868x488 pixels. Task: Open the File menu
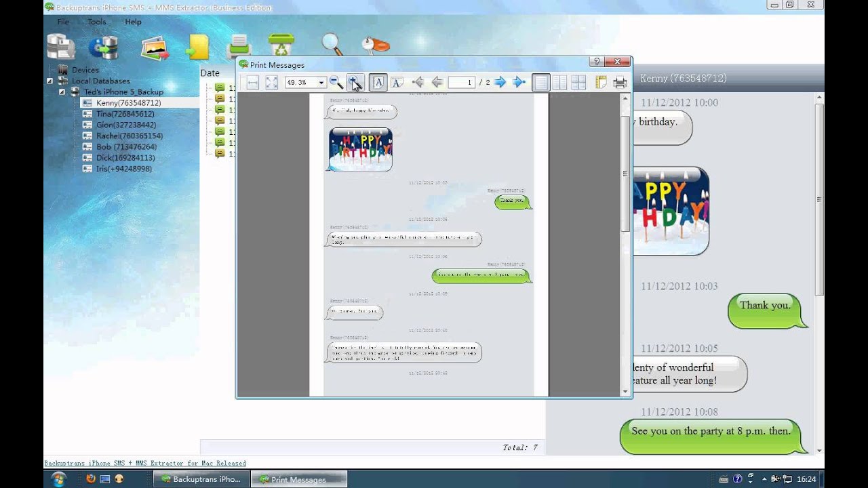click(63, 22)
